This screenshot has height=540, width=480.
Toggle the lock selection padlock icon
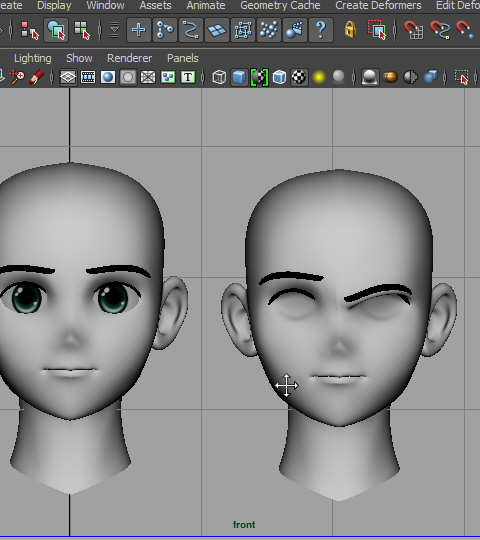pos(350,30)
